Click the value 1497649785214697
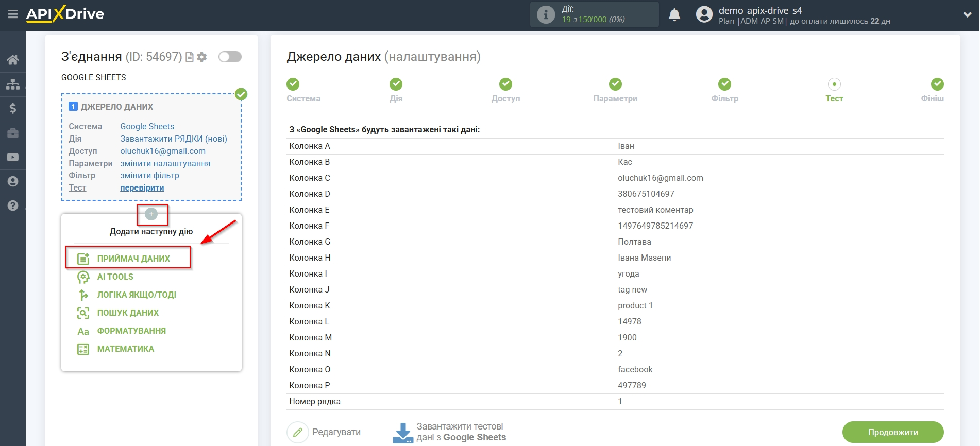 click(655, 226)
